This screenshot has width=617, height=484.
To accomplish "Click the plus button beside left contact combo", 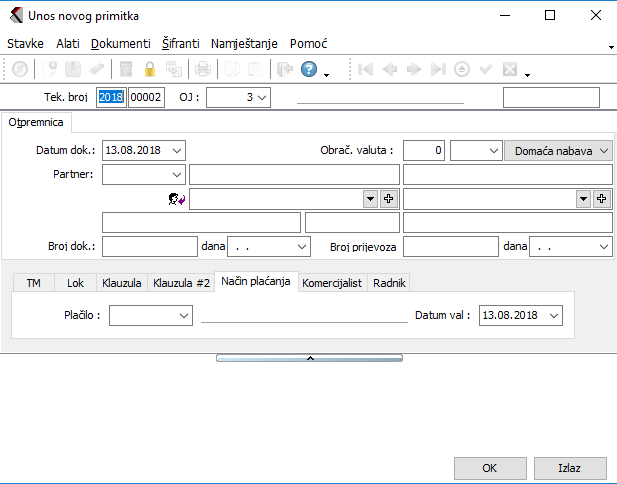I will point(390,199).
